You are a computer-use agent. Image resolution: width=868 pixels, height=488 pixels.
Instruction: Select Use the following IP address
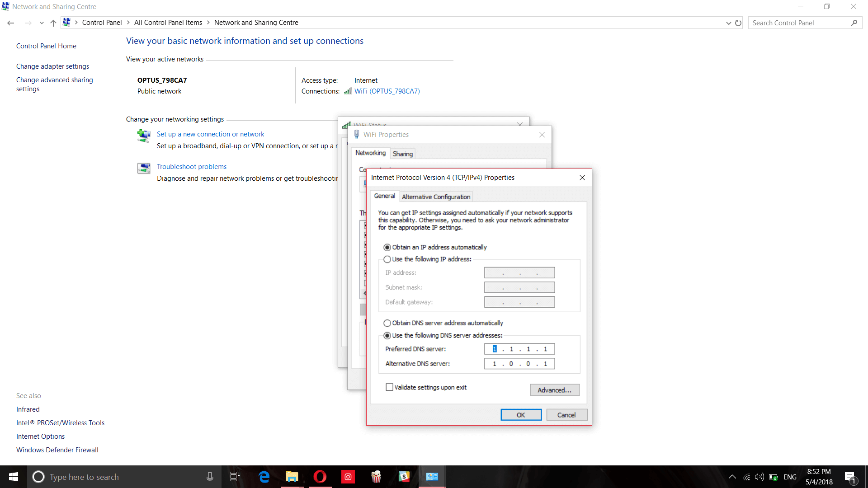pyautogui.click(x=387, y=259)
